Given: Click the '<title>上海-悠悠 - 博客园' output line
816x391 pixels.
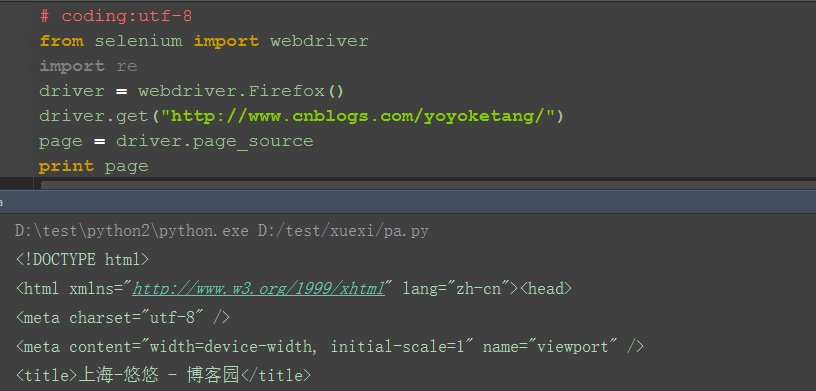Looking at the screenshot, I should click(163, 375).
